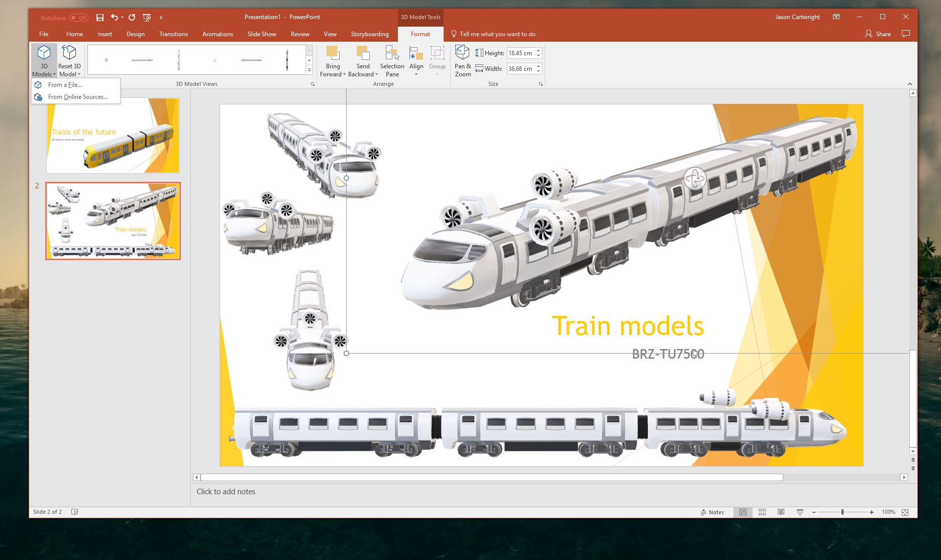
Task: Open Reading View from status bar
Action: [x=781, y=512]
